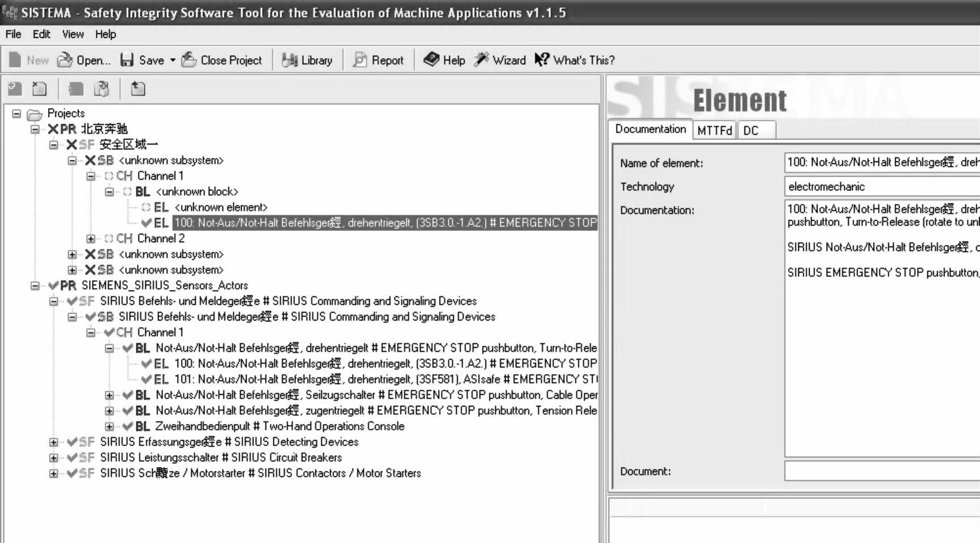Expand the Seilzugschalter block node
The height and width of the screenshot is (543, 980).
coord(110,395)
